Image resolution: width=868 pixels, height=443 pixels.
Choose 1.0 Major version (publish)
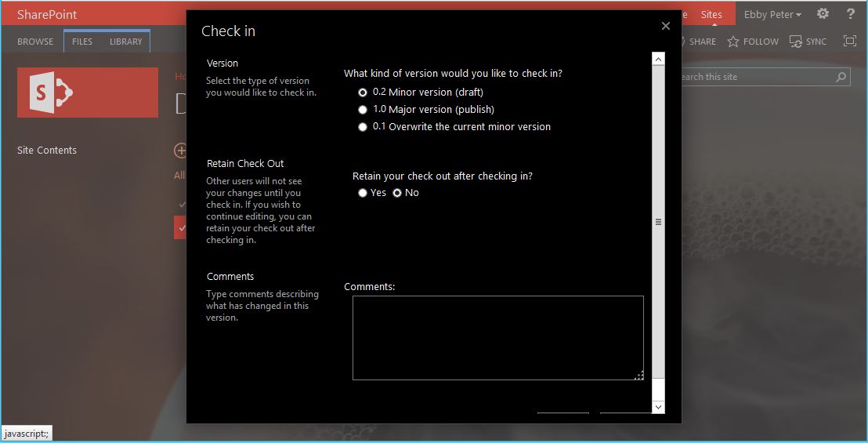pos(363,110)
